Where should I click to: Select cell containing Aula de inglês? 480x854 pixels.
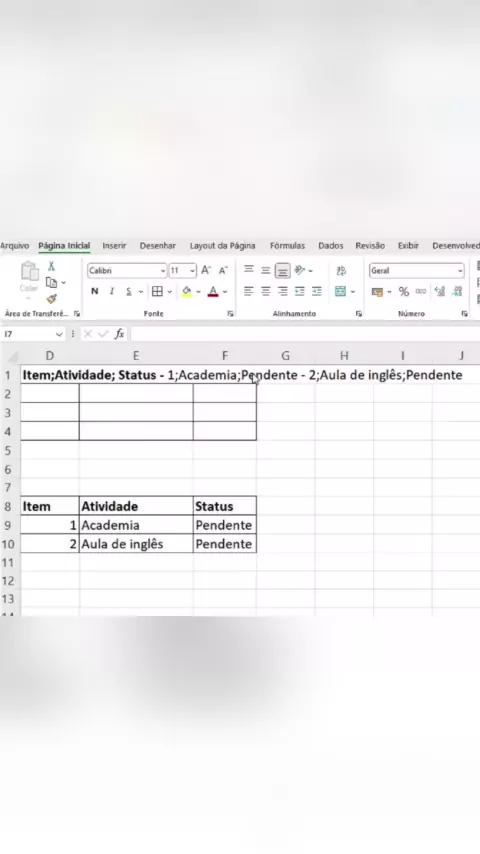(x=136, y=544)
